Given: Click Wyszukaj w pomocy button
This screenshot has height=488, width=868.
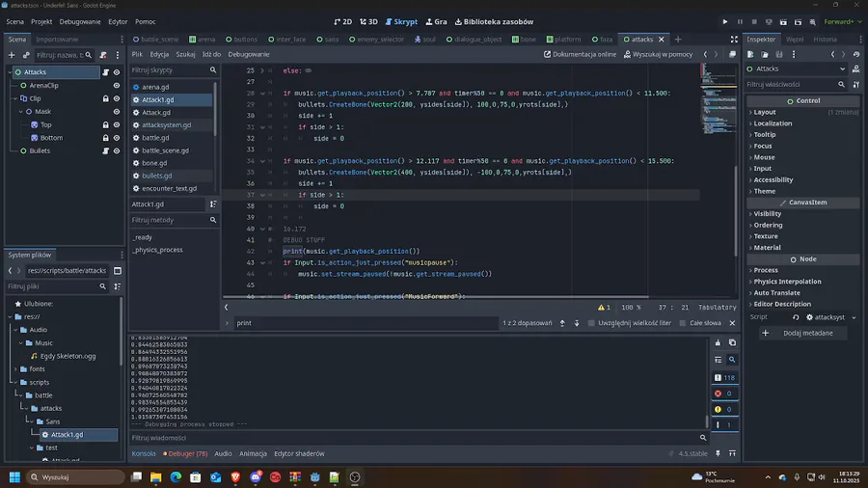Looking at the screenshot, I should 658,54.
